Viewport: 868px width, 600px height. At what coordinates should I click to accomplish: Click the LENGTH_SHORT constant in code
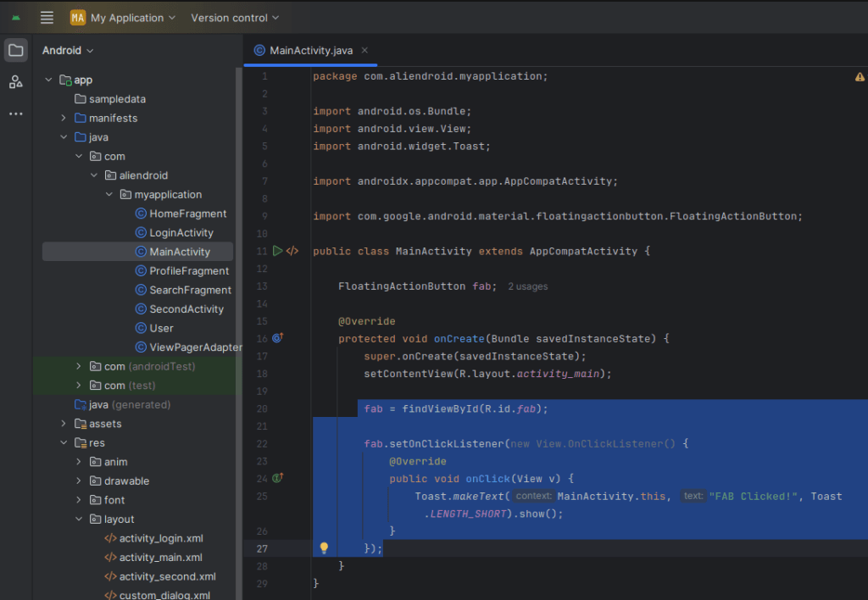(x=468, y=514)
